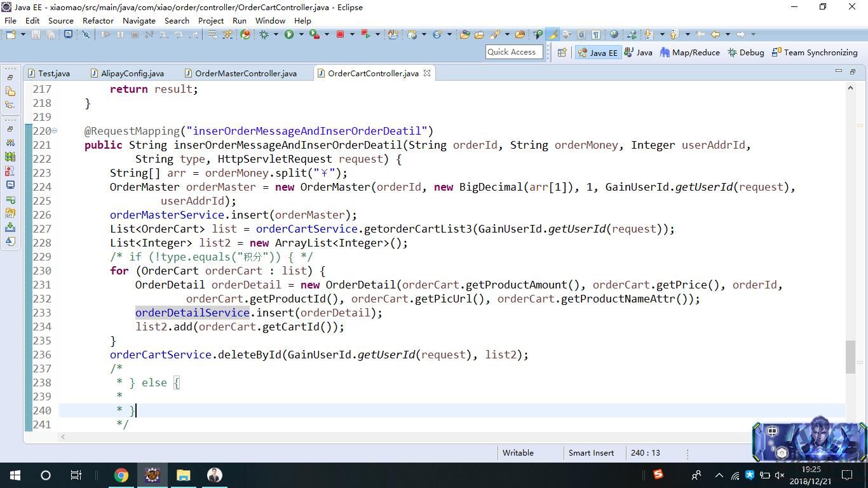This screenshot has height=488, width=868.
Task: Toggle Skip All Breakpoints
Action: (x=86, y=34)
